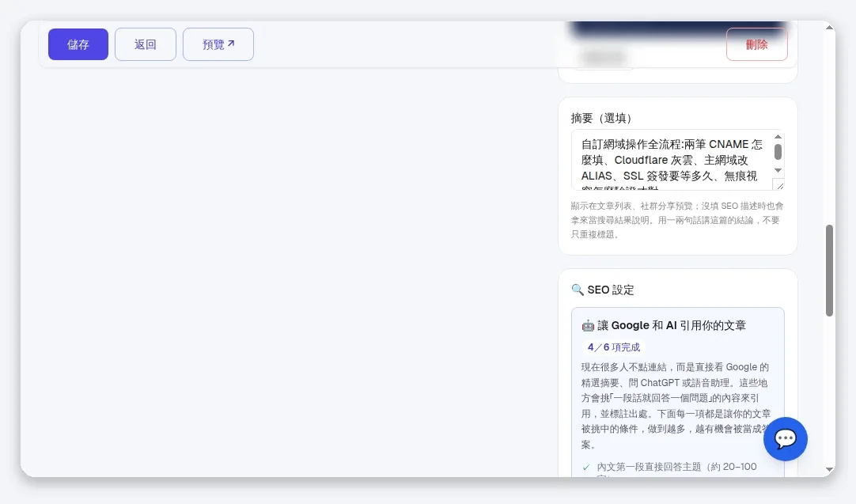The width and height of the screenshot is (856, 504).
Task: Click the summary textarea scroll-down arrow
Action: point(778,170)
